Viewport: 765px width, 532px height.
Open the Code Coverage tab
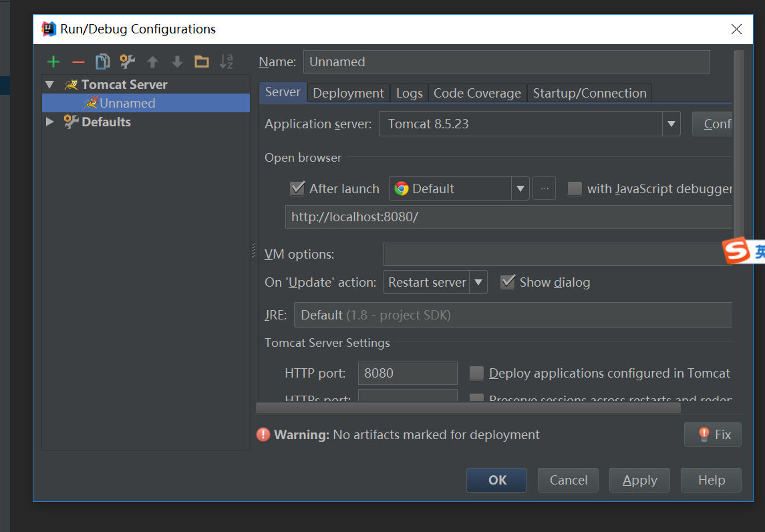[477, 93]
